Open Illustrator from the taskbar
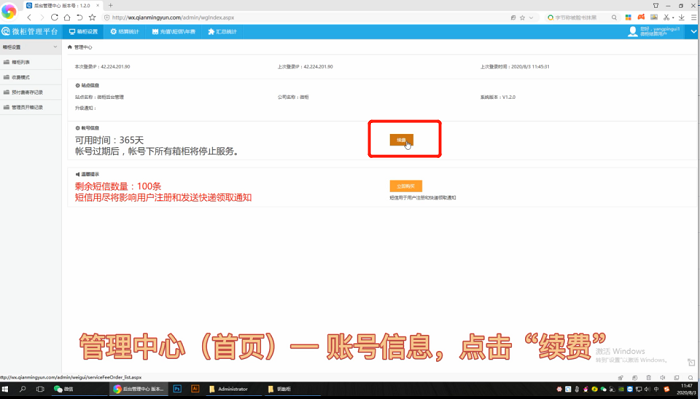 tap(195, 389)
